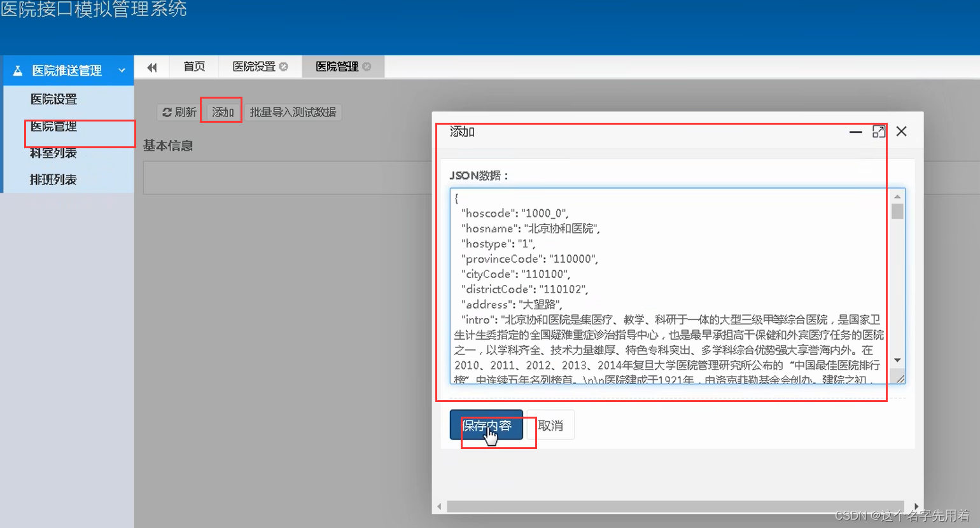Click the JSON text area scroll-up arrow
Screen dimensions: 980x528
tap(898, 197)
